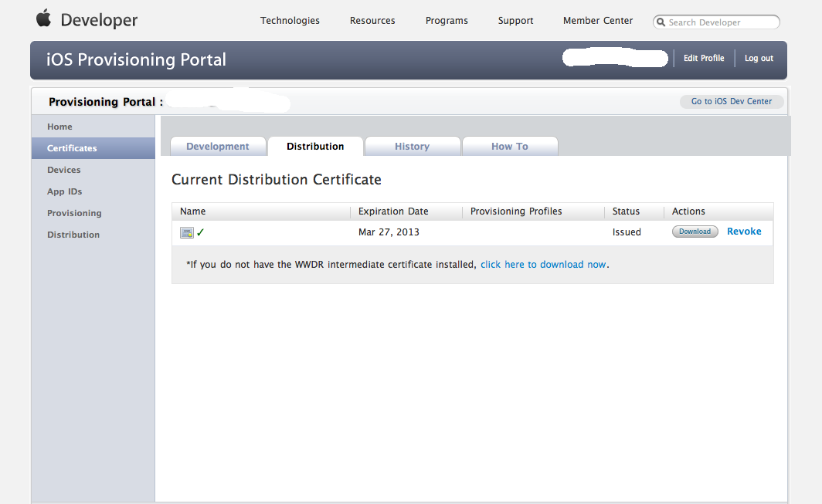822x504 pixels.
Task: Click the Developer title text
Action: coord(99,20)
